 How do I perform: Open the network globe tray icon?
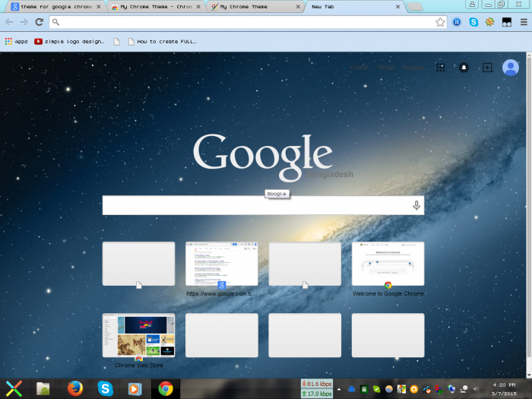click(451, 389)
